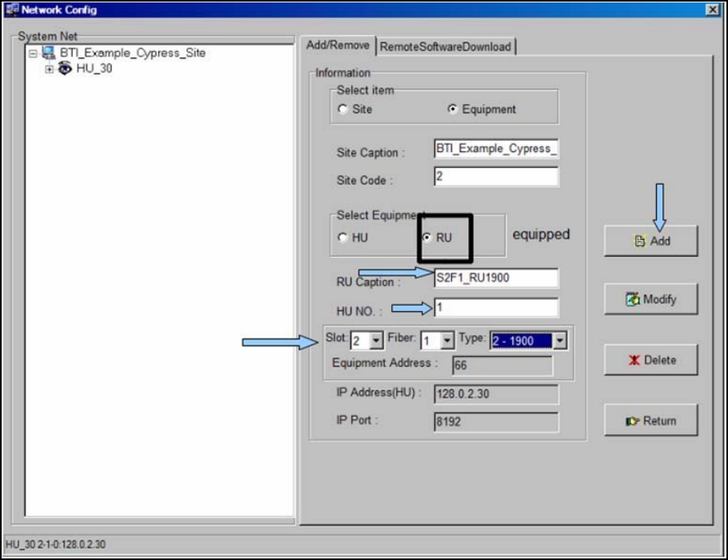Choose the RU equipment radio button

pyautogui.click(x=426, y=237)
